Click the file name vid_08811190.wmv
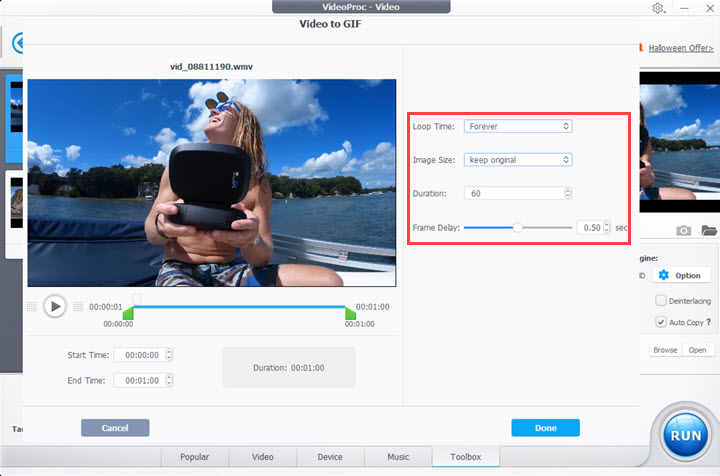 (212, 67)
